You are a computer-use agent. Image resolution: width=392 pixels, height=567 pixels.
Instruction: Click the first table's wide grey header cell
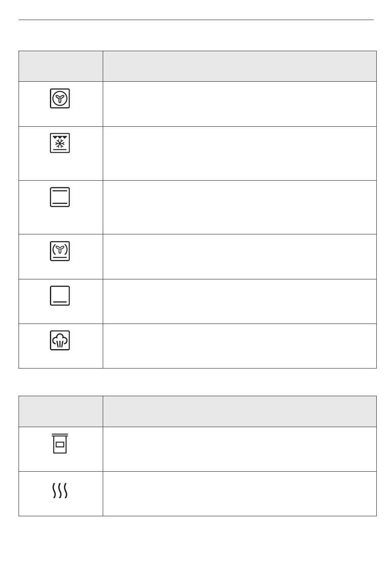tap(240, 66)
